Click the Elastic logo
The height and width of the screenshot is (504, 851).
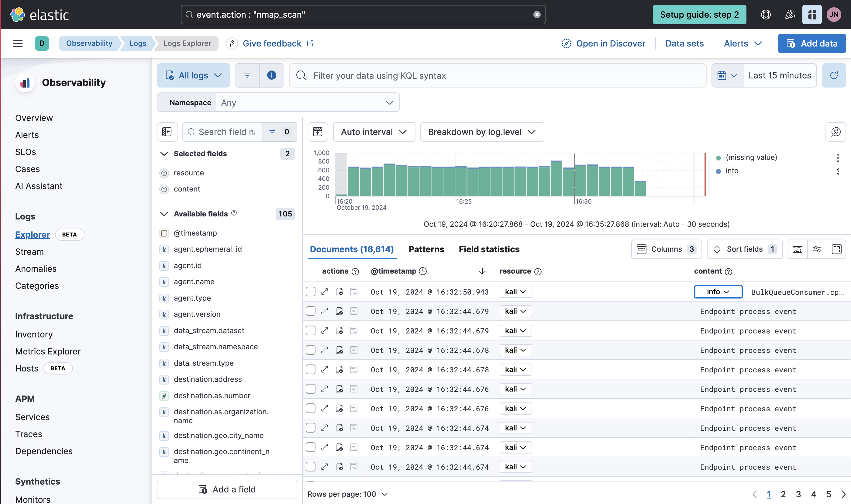pyautogui.click(x=40, y=15)
